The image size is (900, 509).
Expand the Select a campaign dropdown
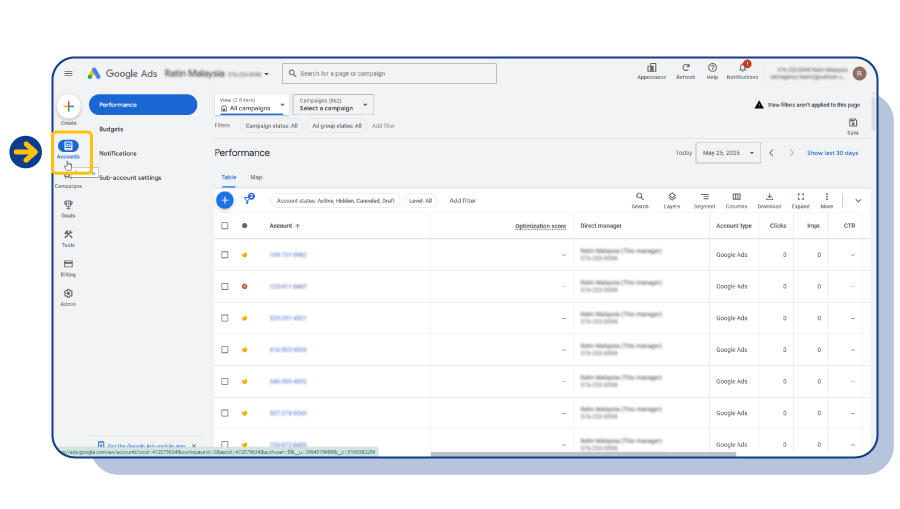[x=333, y=104]
